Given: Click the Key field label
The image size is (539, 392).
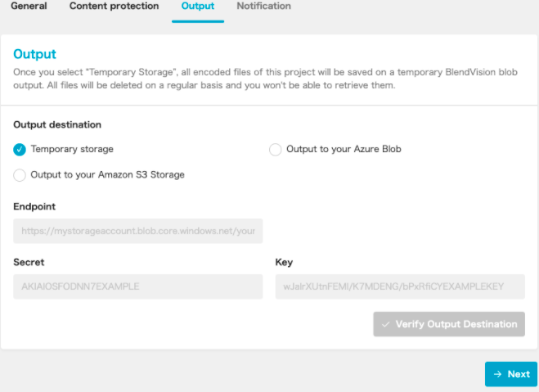Looking at the screenshot, I should tap(284, 263).
